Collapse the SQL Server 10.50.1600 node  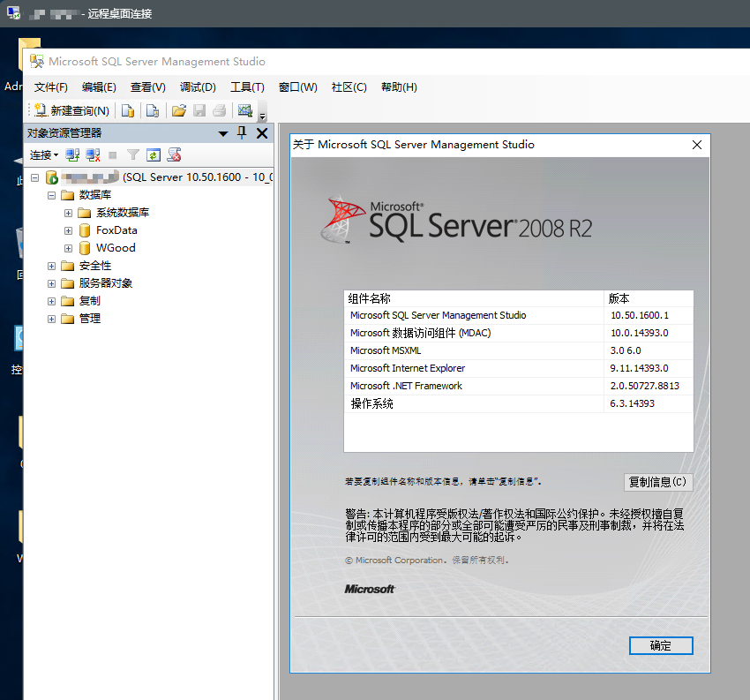[x=34, y=177]
